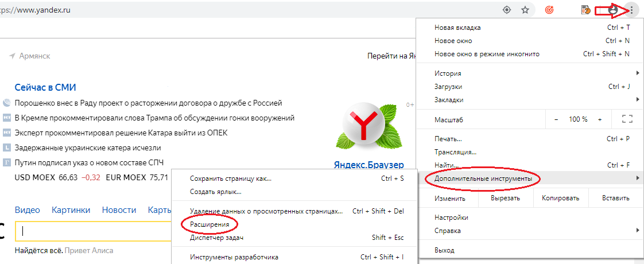
Task: Click the Армянск city link
Action: click(35, 56)
